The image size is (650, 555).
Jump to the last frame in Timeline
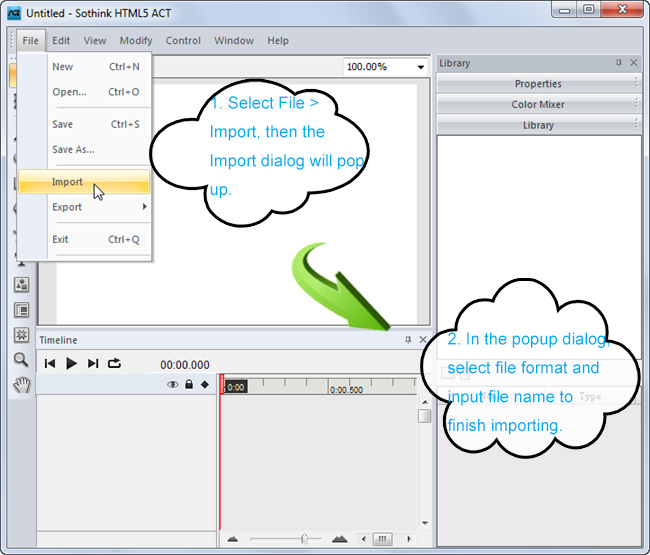tap(93, 364)
